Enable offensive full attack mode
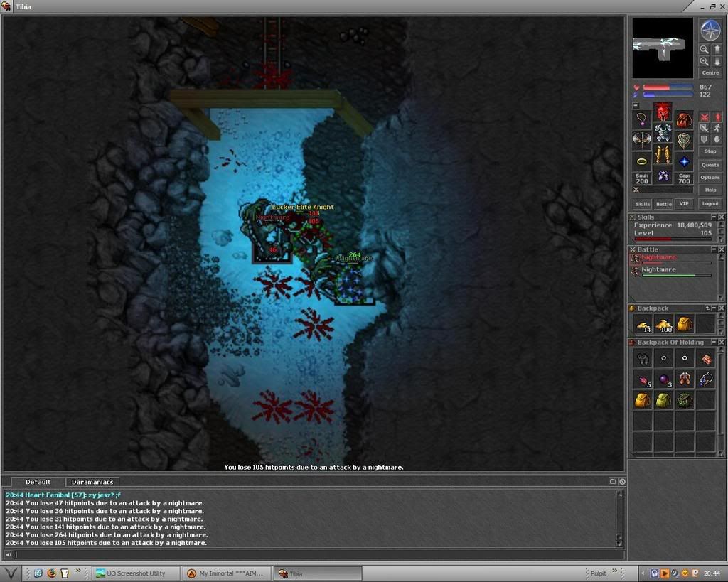 [x=705, y=117]
